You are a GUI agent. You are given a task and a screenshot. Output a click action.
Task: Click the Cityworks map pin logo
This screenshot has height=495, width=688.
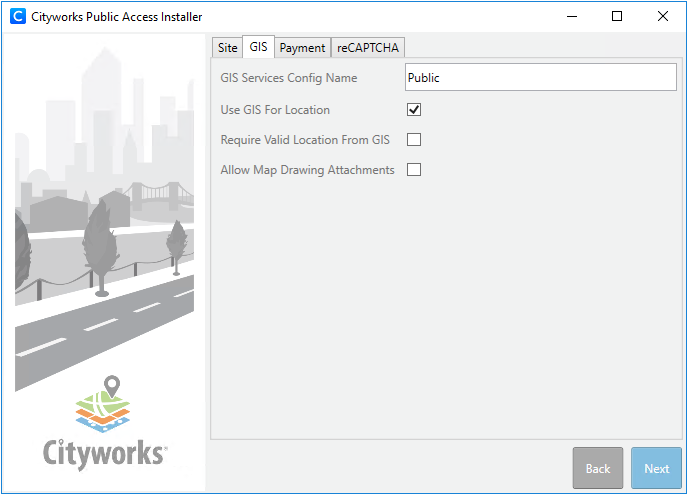click(x=105, y=406)
